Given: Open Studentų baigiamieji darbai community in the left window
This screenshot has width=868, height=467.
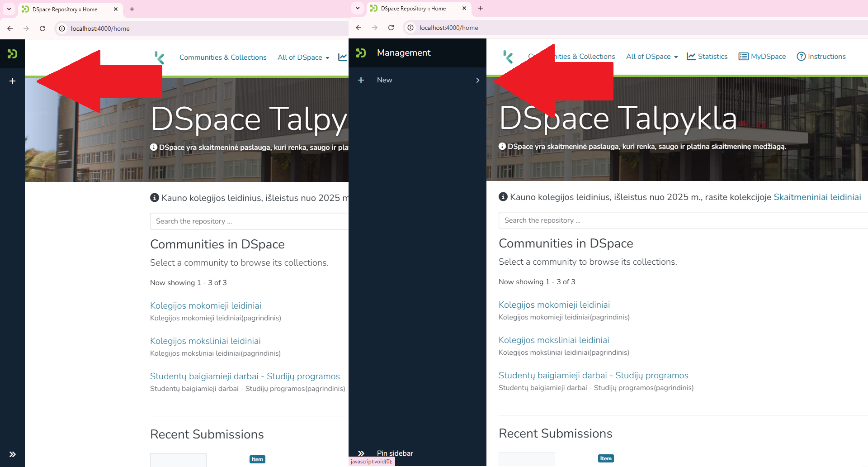Looking at the screenshot, I should pyautogui.click(x=245, y=376).
